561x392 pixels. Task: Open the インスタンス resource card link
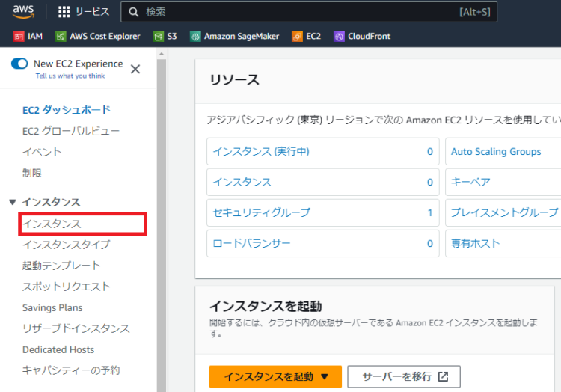pos(242,182)
